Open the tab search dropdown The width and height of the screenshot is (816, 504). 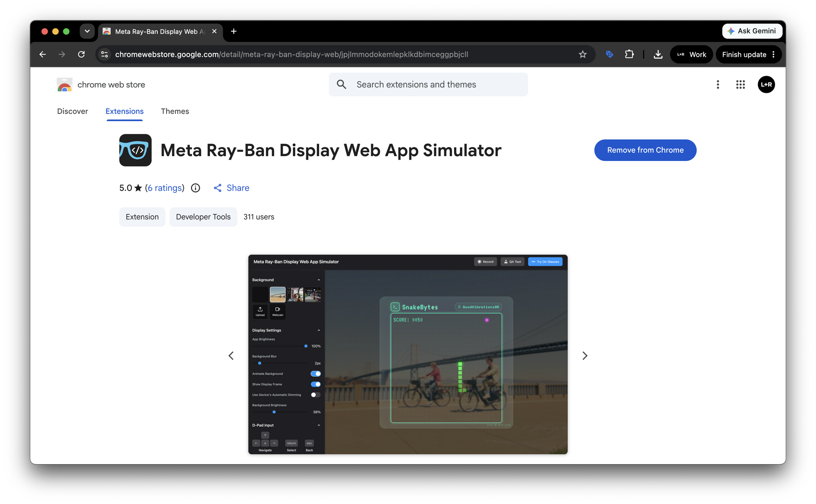pyautogui.click(x=87, y=31)
